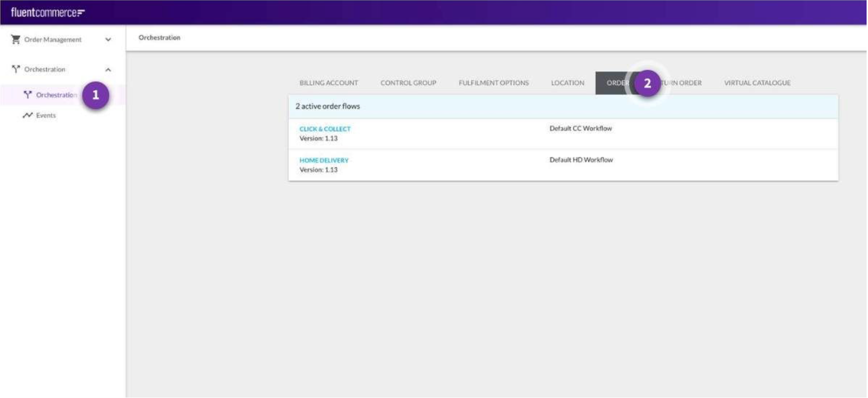Click the purple step 2 badge

[x=647, y=83]
